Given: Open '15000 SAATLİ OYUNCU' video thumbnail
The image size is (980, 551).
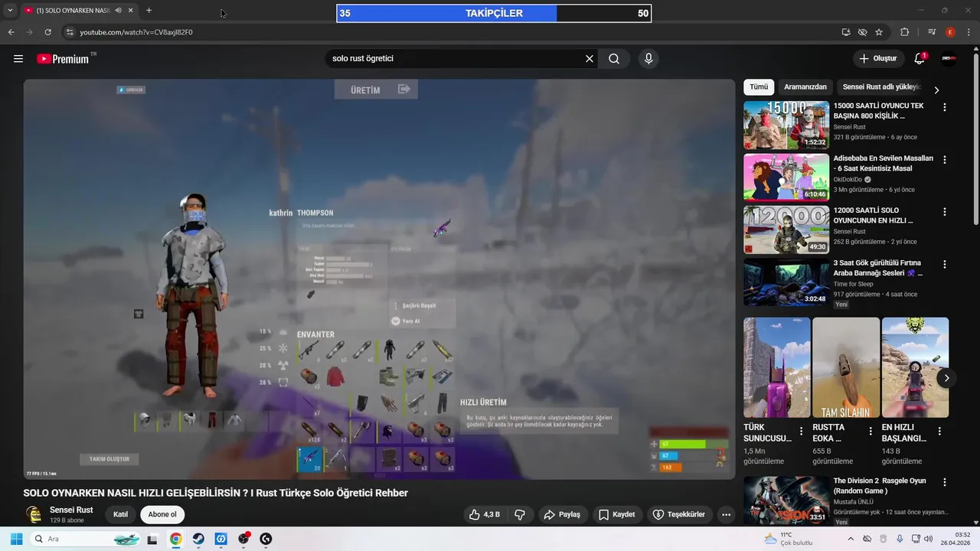Looking at the screenshot, I should coord(786,125).
